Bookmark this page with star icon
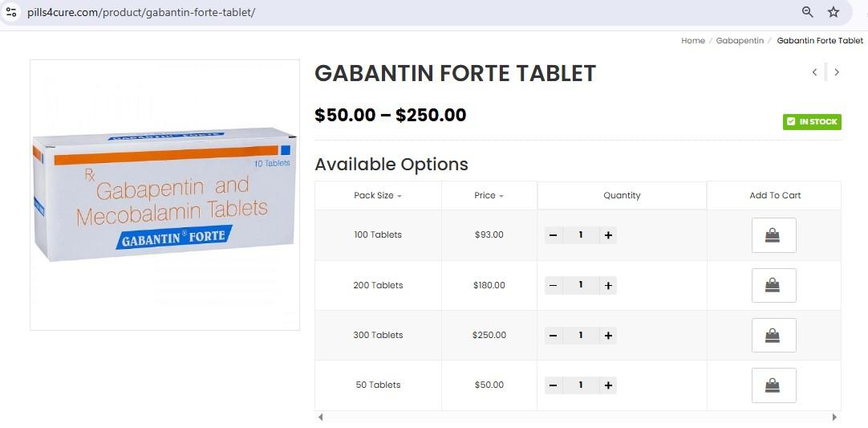868x428 pixels. [x=834, y=12]
